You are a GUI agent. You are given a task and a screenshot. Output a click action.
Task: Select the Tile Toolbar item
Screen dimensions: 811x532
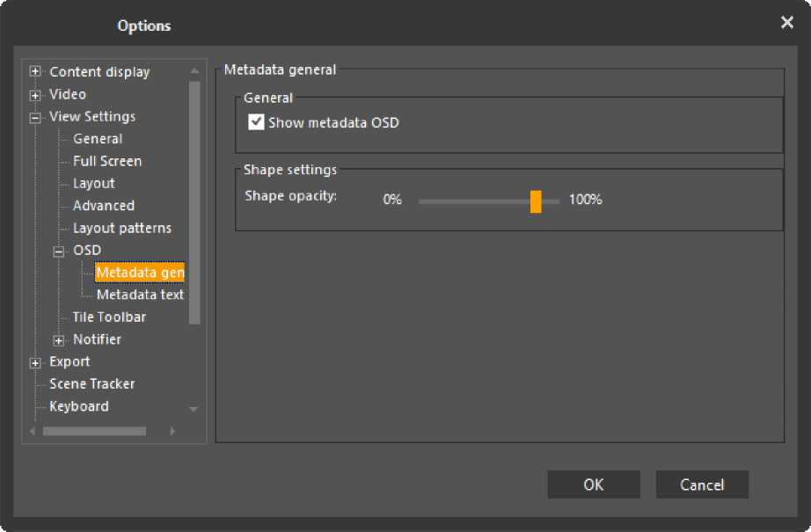[109, 317]
